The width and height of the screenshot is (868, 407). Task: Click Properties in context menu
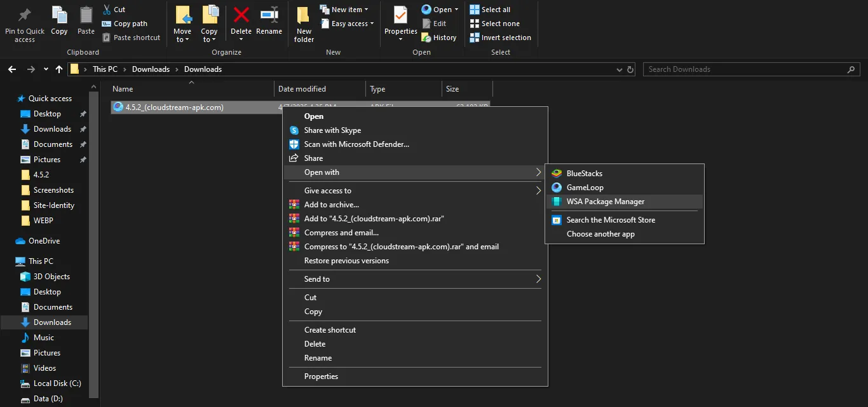coord(321,376)
